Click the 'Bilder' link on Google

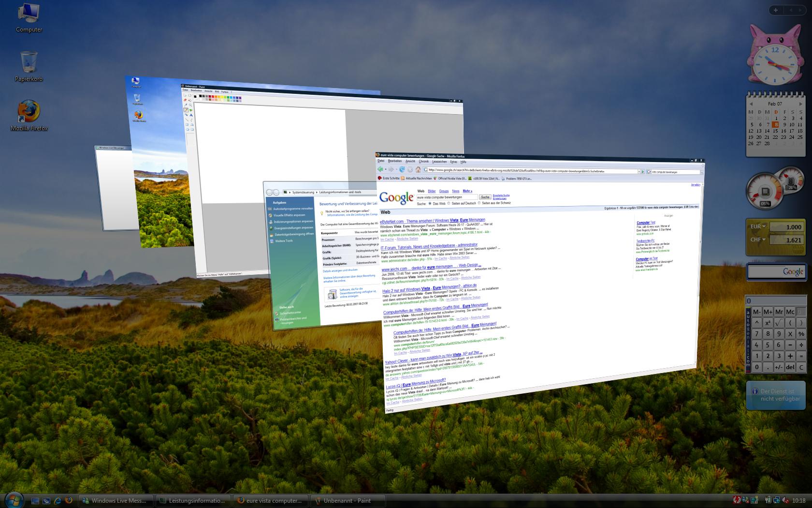(x=432, y=191)
